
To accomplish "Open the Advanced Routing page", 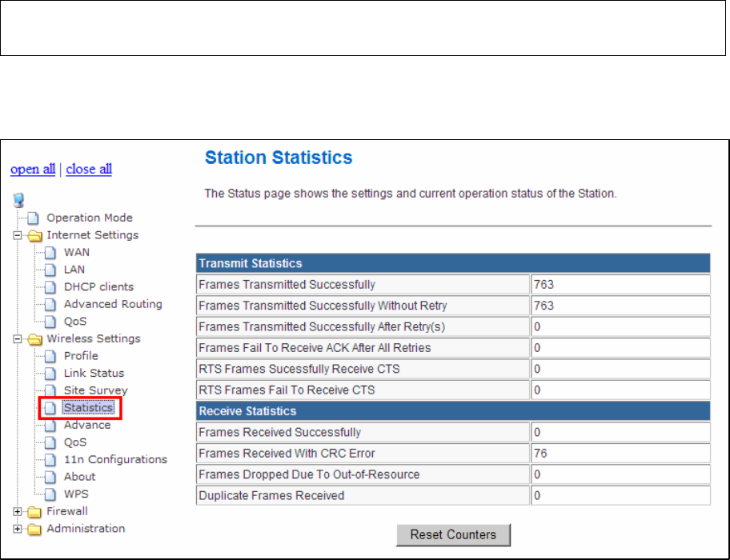I will (113, 304).
